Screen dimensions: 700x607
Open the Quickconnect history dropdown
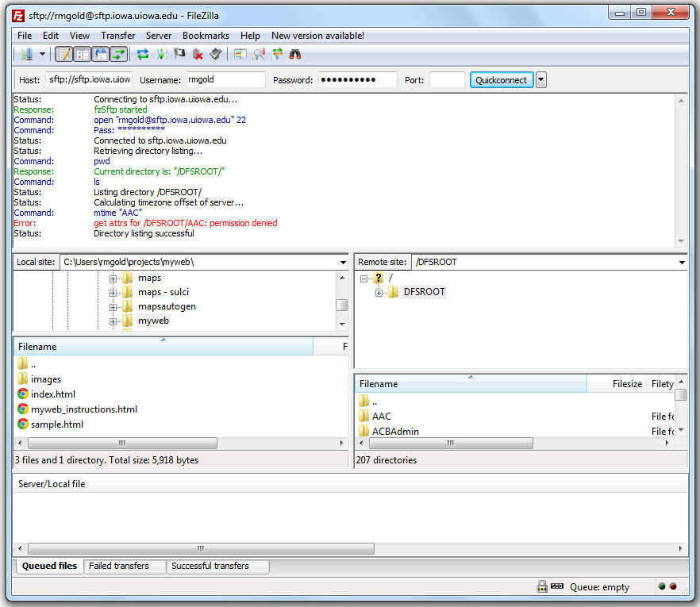pyautogui.click(x=540, y=80)
